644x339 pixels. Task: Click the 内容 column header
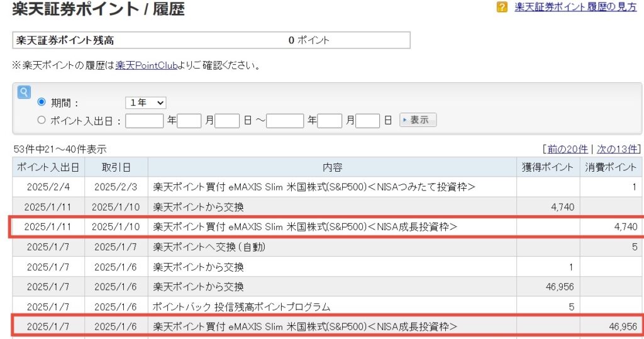pyautogui.click(x=332, y=167)
